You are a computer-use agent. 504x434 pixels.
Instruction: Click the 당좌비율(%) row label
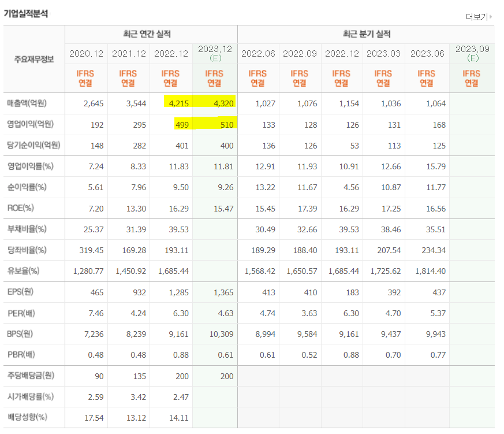[27, 250]
